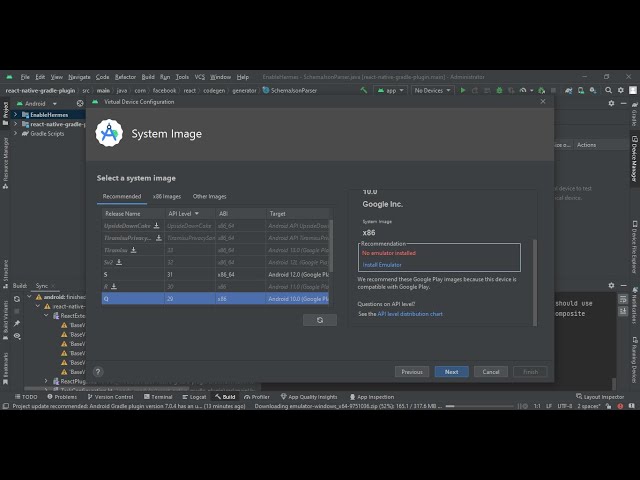
Task: Open the Problems tool window tab
Action: (x=62, y=397)
